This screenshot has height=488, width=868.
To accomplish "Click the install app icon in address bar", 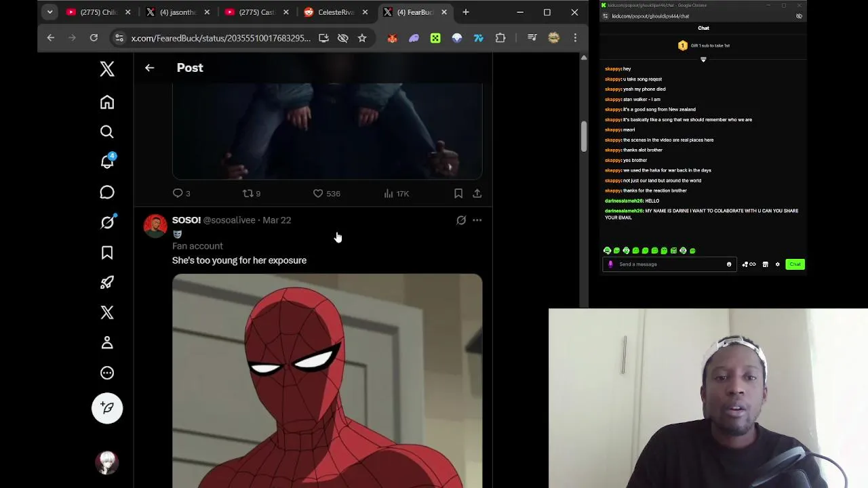I will 323,38.
